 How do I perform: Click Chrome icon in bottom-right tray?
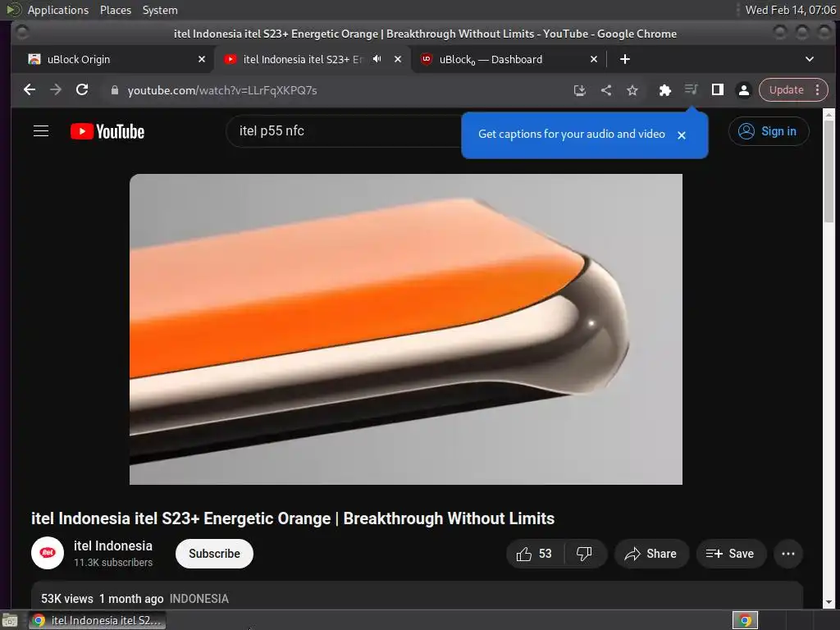(x=745, y=620)
